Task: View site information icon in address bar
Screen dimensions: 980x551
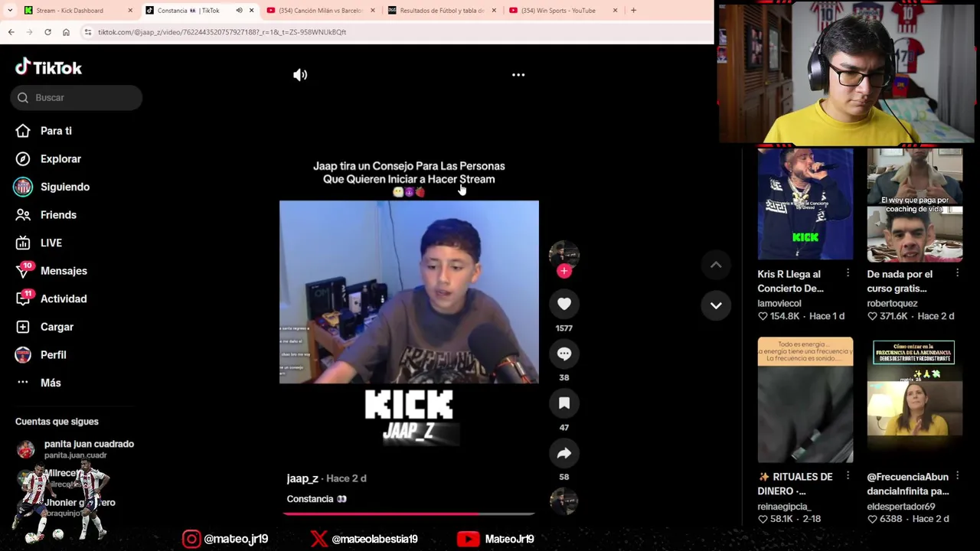Action: point(88,32)
